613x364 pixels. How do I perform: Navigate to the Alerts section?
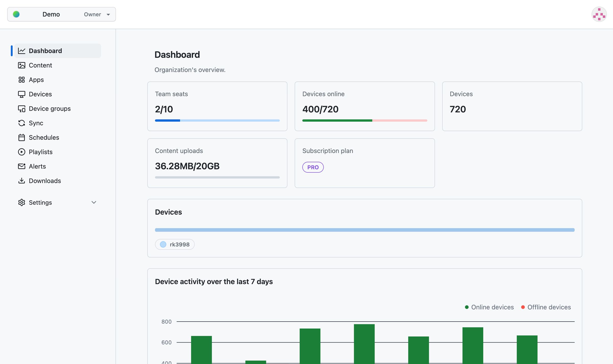click(x=37, y=166)
